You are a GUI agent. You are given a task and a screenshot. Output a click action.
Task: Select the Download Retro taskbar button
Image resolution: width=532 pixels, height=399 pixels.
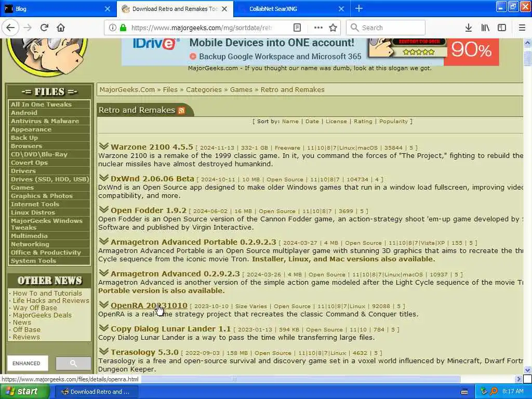click(97, 392)
